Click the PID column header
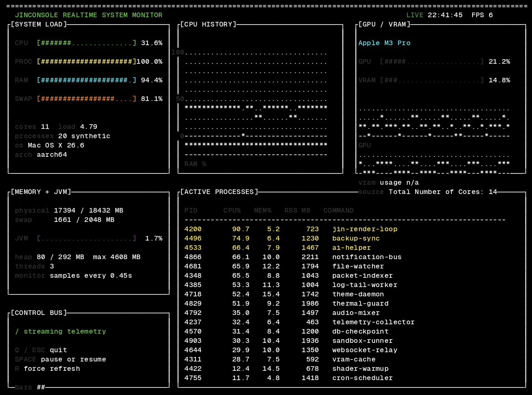Viewport: 532px width, 395px height. coord(191,211)
